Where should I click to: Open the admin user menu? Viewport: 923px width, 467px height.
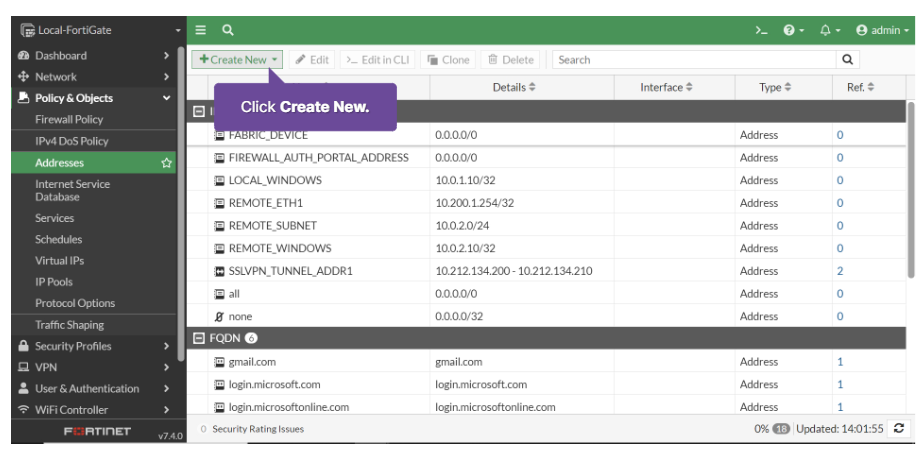click(x=882, y=30)
